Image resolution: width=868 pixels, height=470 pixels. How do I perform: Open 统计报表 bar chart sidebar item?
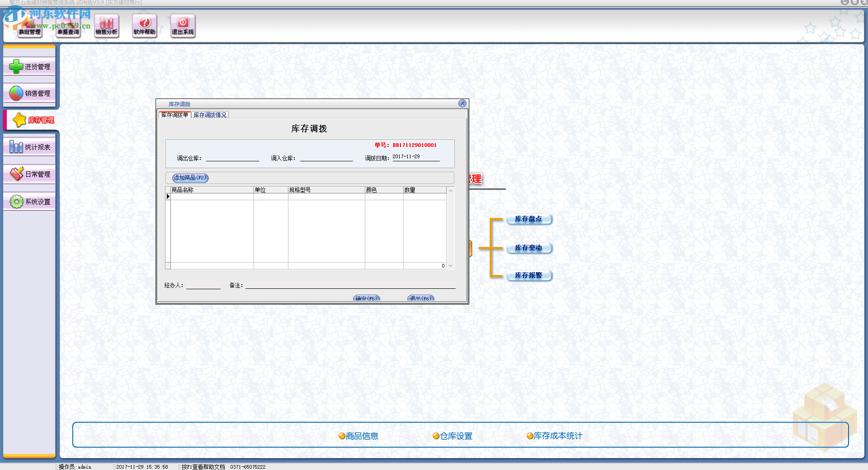29,147
